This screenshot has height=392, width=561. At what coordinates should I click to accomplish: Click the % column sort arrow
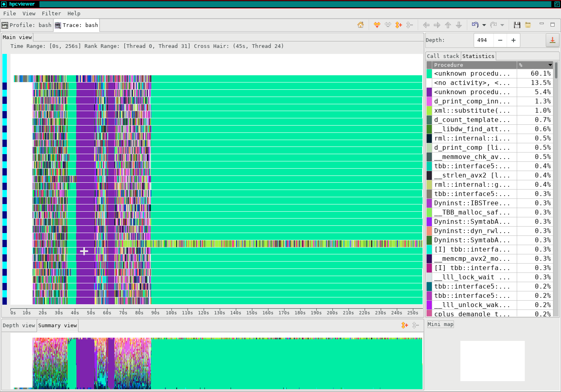[x=550, y=65]
